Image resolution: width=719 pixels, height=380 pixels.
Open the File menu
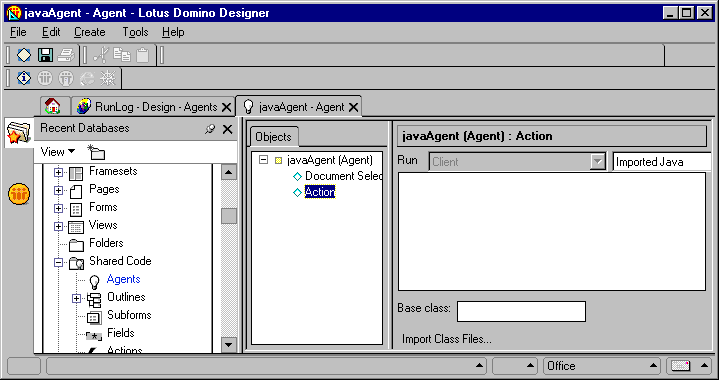tap(18, 32)
